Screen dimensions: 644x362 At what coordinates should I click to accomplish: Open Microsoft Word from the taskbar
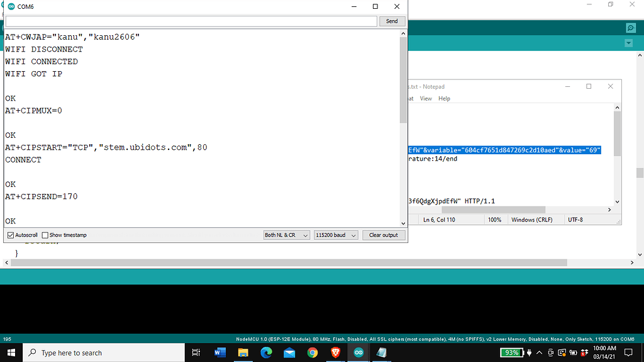point(220,353)
